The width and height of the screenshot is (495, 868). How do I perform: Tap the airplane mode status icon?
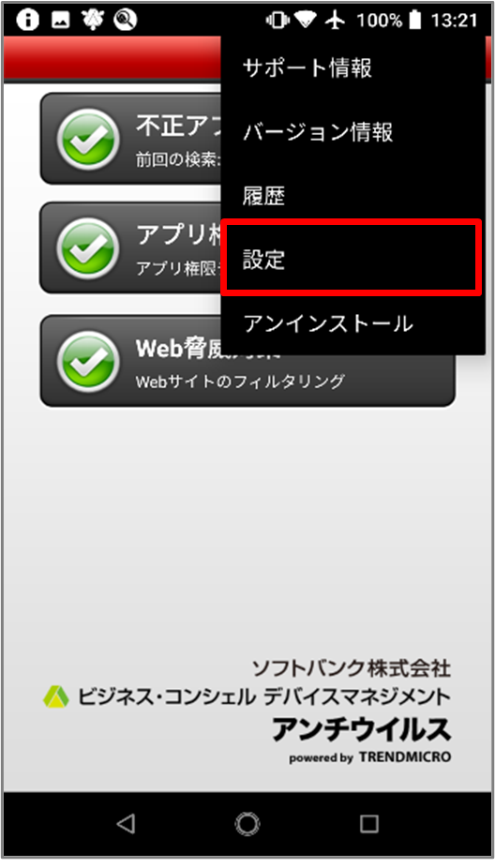[x=335, y=21]
